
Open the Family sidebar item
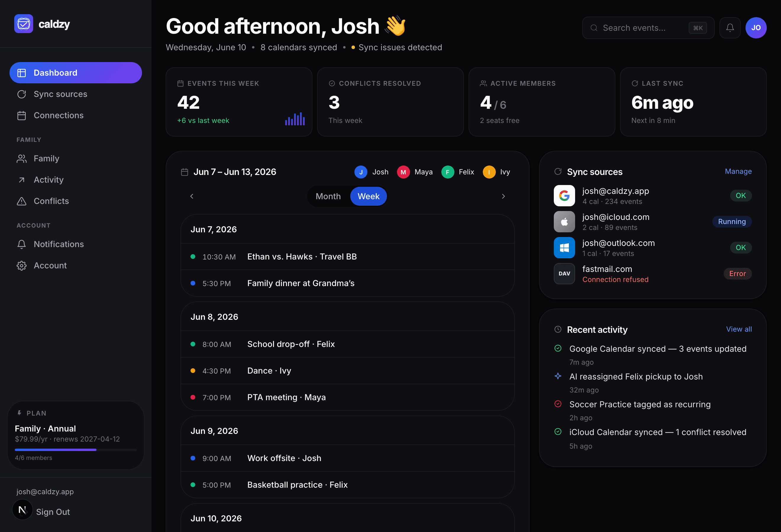pyautogui.click(x=76, y=158)
